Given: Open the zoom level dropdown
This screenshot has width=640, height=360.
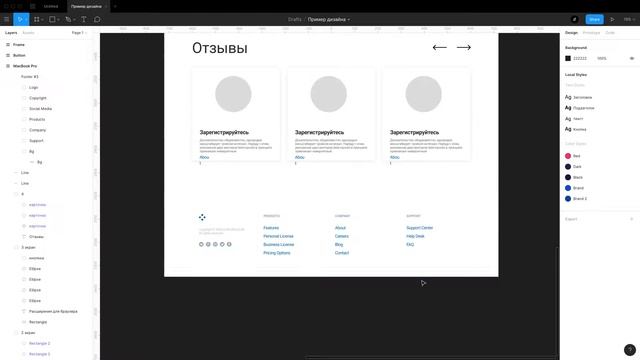Looking at the screenshot, I should point(629,19).
